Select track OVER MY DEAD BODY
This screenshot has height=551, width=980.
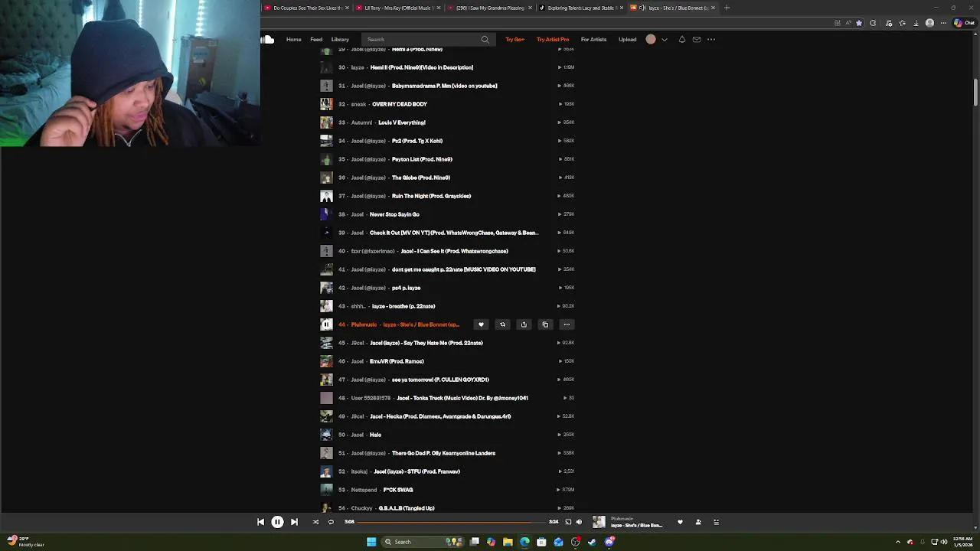(399, 104)
